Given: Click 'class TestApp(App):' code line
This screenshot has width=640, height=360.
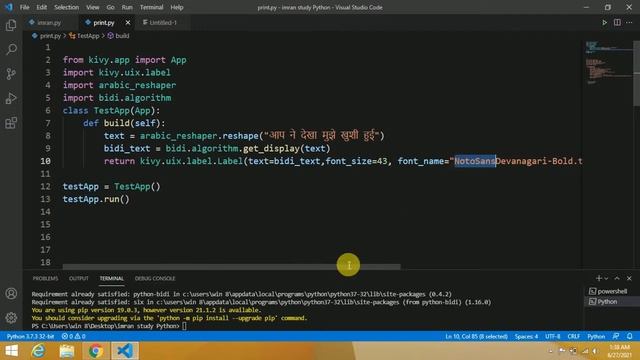Looking at the screenshot, I should 111,111.
